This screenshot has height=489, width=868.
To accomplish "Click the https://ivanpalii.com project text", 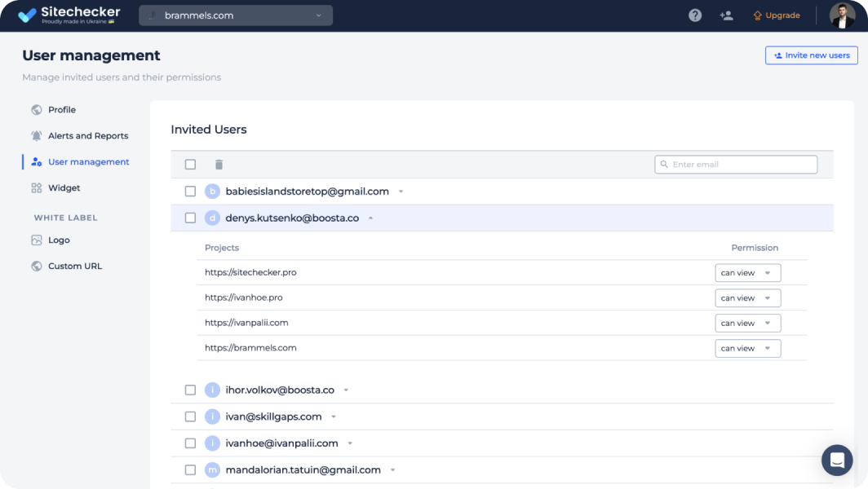I will (246, 323).
